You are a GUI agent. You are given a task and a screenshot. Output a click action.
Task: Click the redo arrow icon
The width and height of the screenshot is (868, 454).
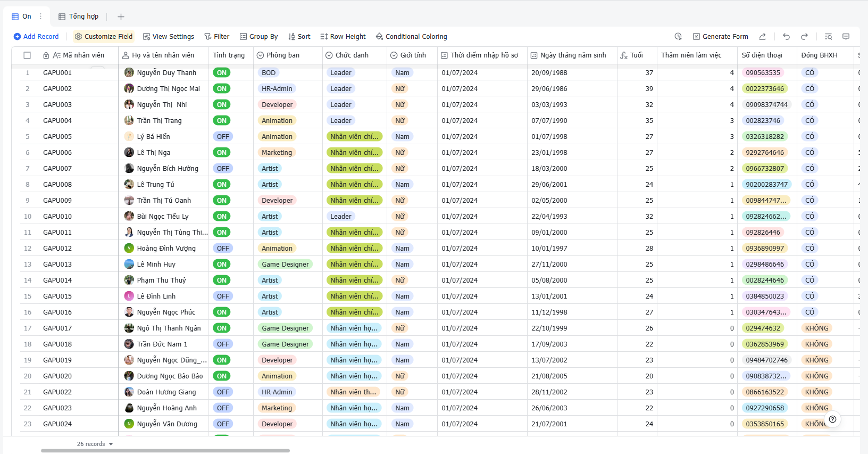(x=804, y=37)
